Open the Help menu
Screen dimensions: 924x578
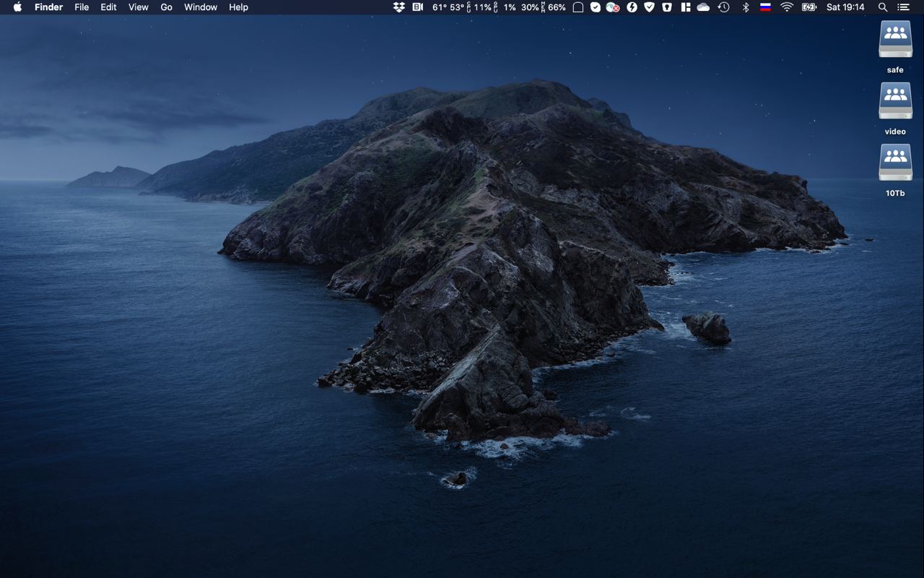pos(238,7)
